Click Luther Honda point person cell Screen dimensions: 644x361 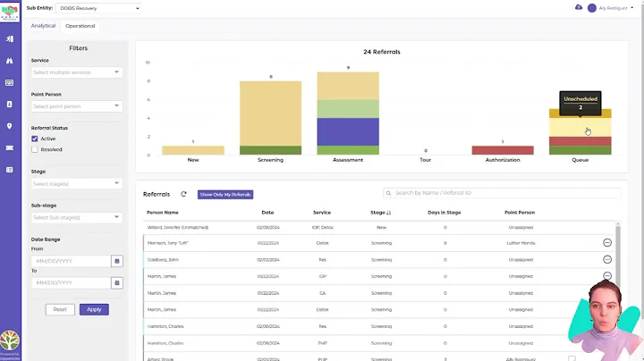click(x=521, y=243)
